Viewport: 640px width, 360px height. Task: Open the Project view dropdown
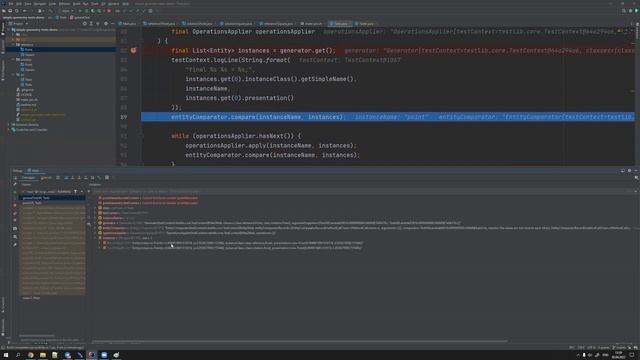[18, 24]
